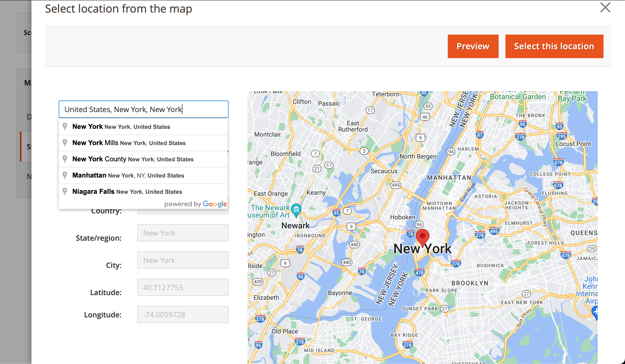Click the pin icon beside Niagara Falls
Image resolution: width=625 pixels, height=364 pixels.
point(65,192)
